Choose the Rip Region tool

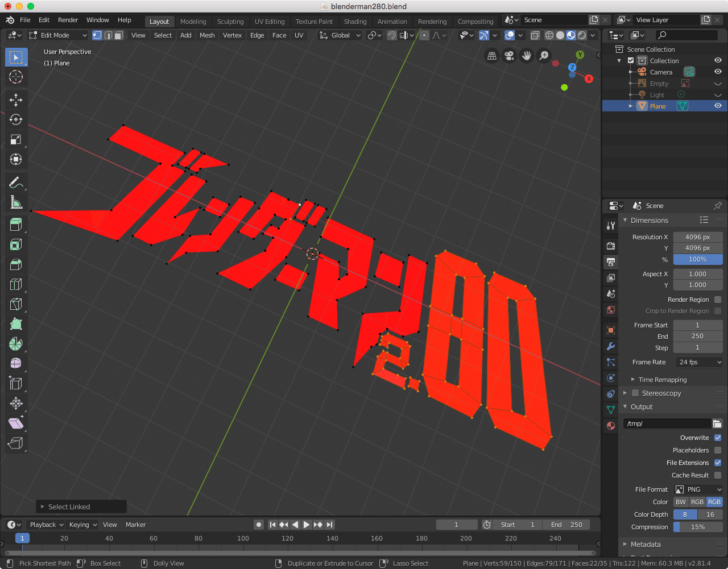(x=16, y=443)
